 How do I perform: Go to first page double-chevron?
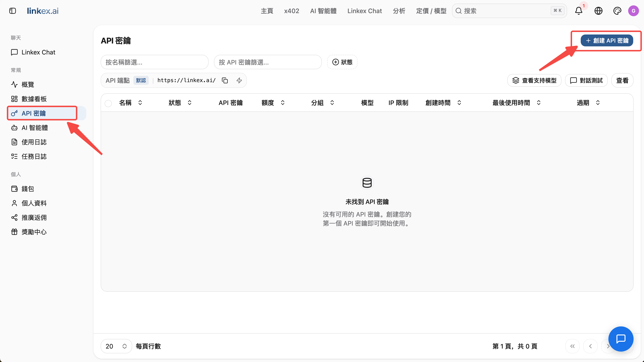click(x=572, y=346)
